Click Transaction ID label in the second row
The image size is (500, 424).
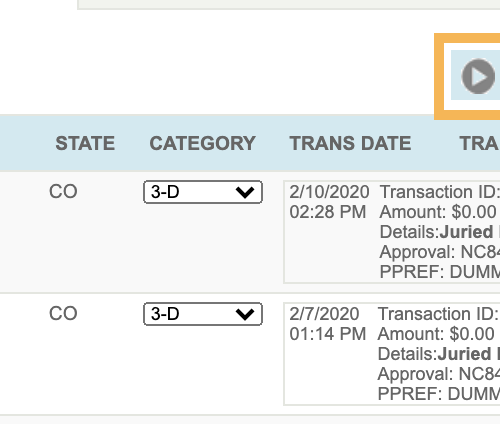(439, 314)
